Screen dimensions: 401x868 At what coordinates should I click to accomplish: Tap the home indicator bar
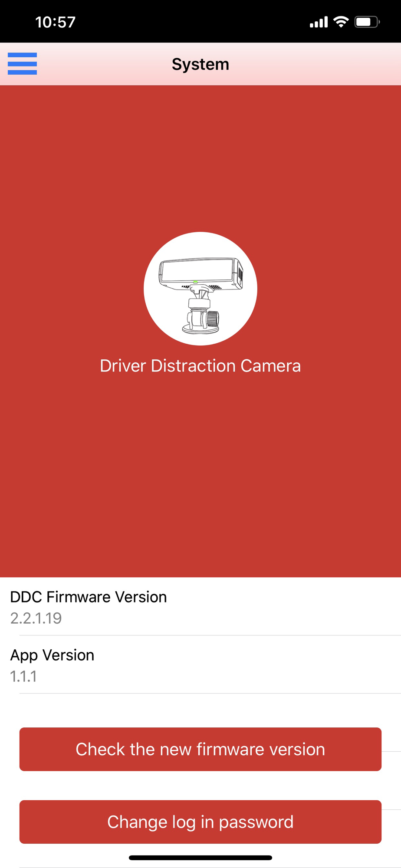click(200, 858)
